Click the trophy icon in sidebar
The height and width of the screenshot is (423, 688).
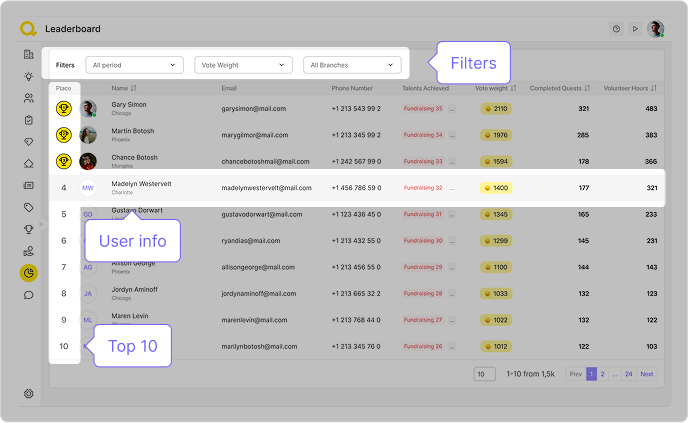pyautogui.click(x=28, y=229)
